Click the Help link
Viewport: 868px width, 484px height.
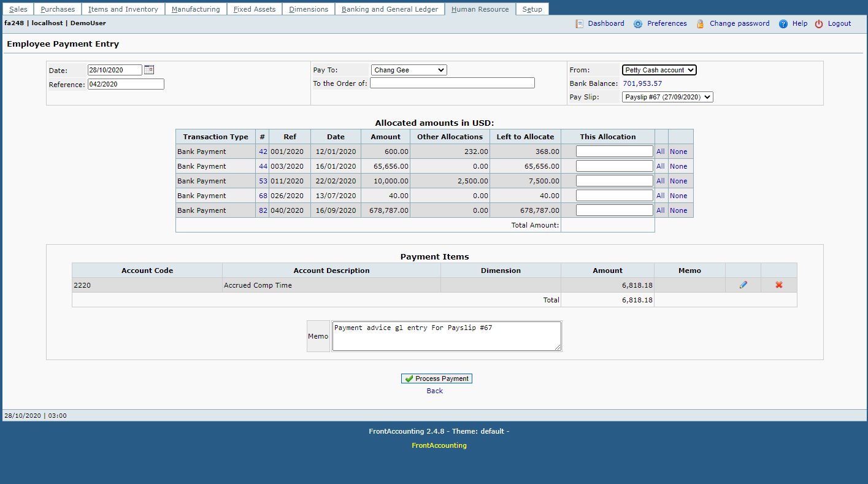click(800, 23)
